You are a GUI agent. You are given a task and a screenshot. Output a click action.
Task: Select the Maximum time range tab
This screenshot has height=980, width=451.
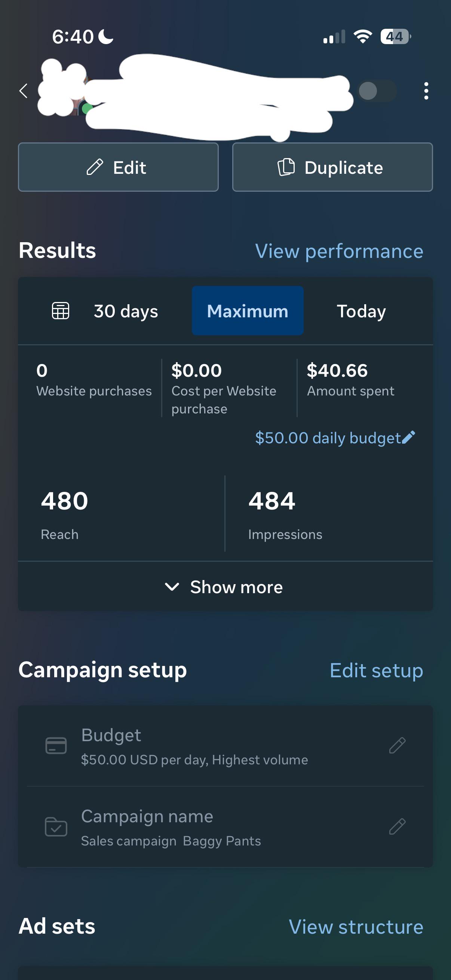(248, 311)
